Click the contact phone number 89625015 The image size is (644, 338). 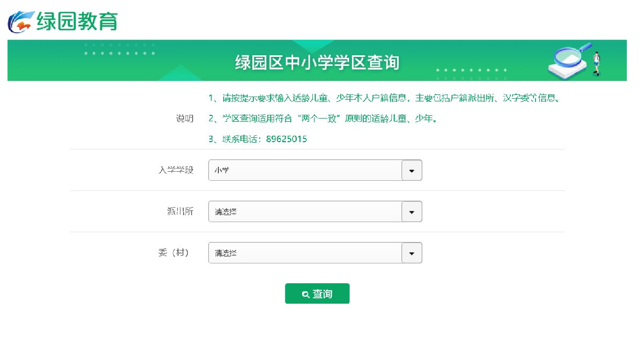287,139
